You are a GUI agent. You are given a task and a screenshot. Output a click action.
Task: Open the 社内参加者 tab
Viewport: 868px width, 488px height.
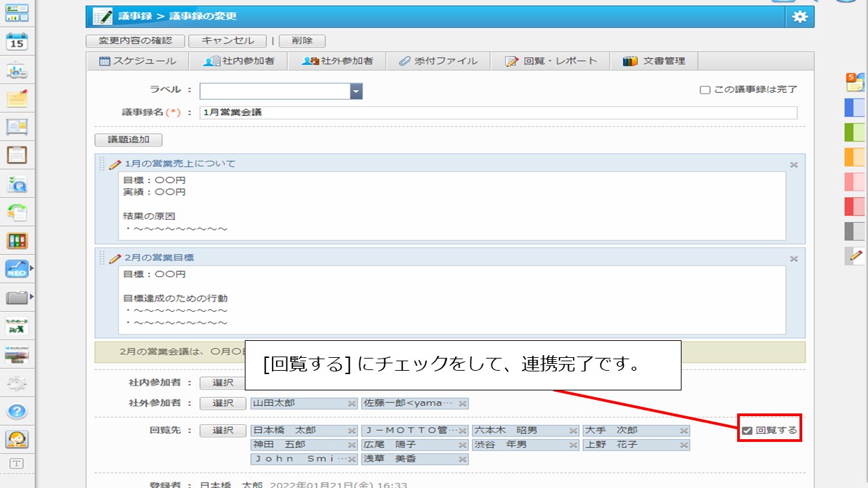239,61
